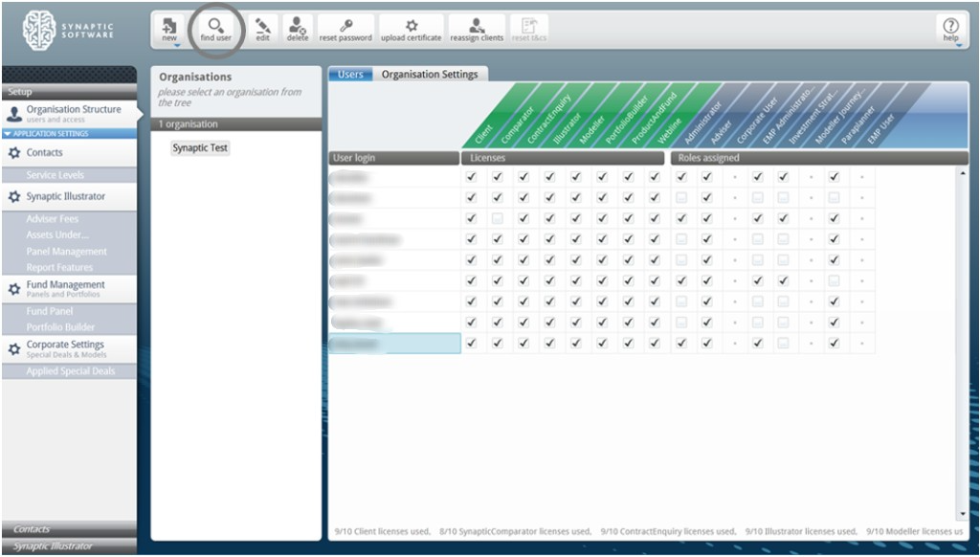
Task: Toggle Paraplanner role in the highlighted row
Action: click(834, 343)
